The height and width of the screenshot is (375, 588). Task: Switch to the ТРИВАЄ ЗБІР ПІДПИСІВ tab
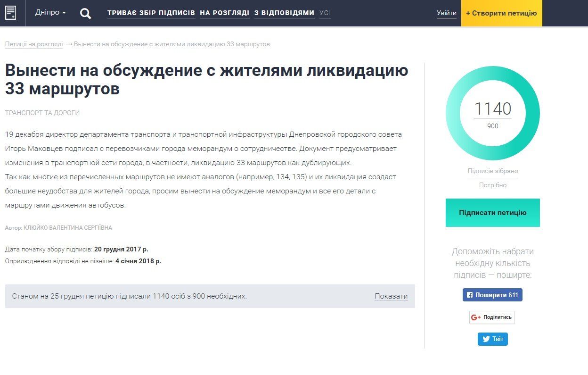tap(151, 13)
